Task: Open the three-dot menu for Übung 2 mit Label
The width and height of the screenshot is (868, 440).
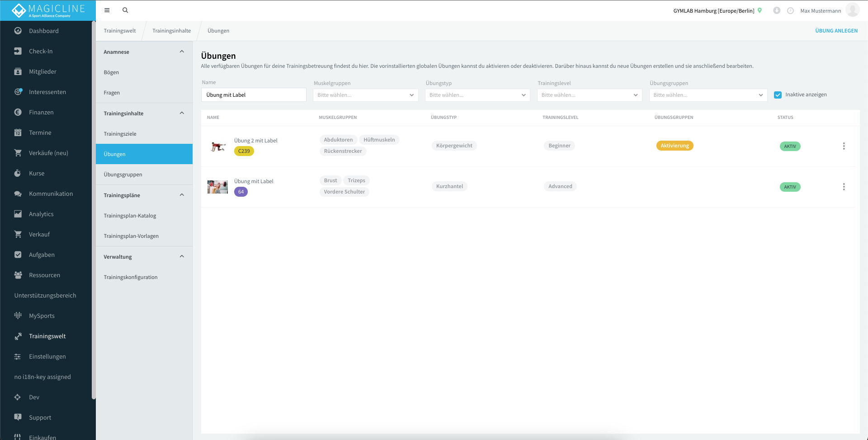Action: click(844, 146)
